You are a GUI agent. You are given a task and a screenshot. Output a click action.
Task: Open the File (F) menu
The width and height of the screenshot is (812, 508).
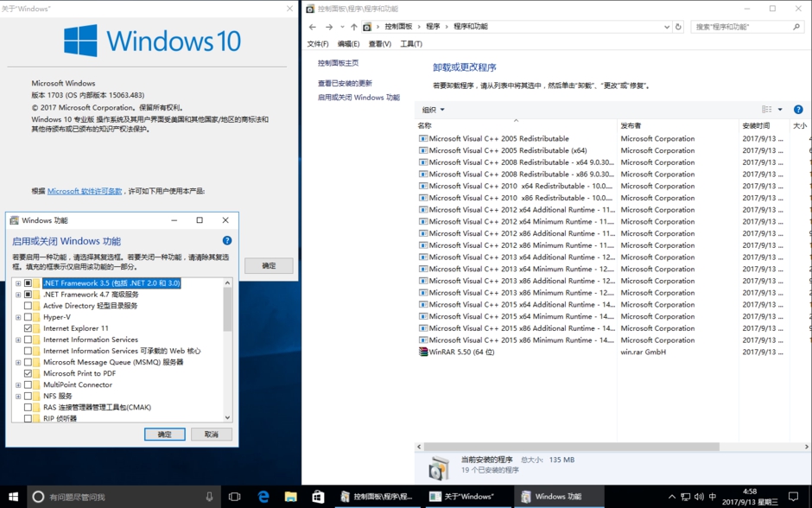coord(318,44)
